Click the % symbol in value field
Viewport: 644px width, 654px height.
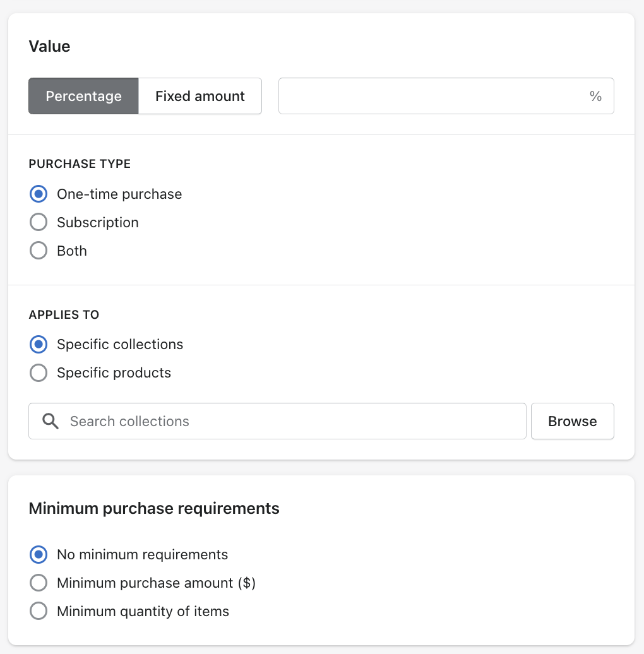click(x=595, y=96)
